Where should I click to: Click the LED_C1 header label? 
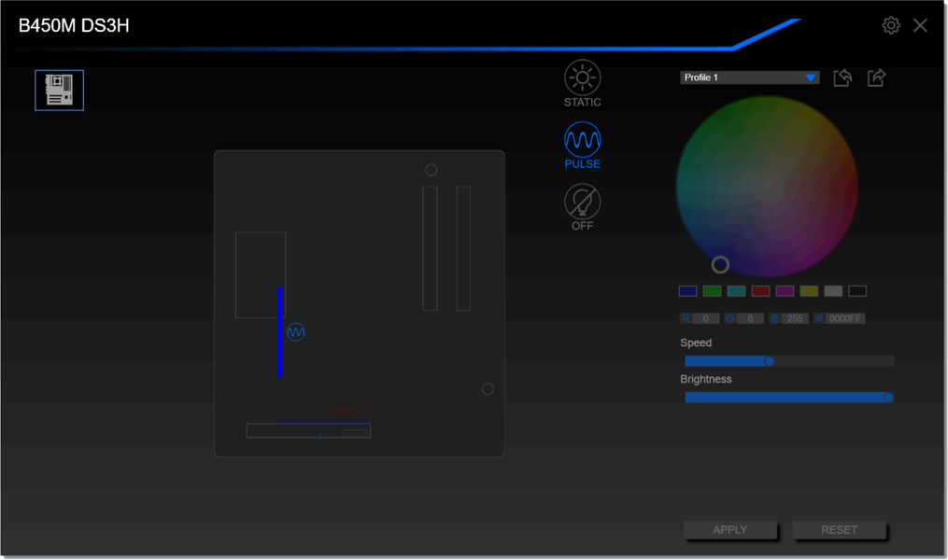(349, 412)
